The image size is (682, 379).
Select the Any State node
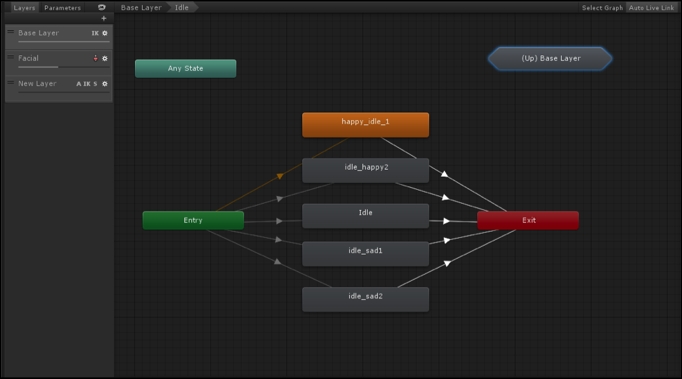click(186, 68)
